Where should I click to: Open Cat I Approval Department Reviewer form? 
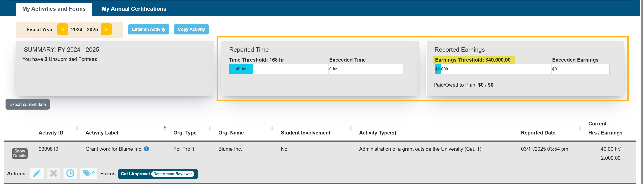[x=158, y=174]
